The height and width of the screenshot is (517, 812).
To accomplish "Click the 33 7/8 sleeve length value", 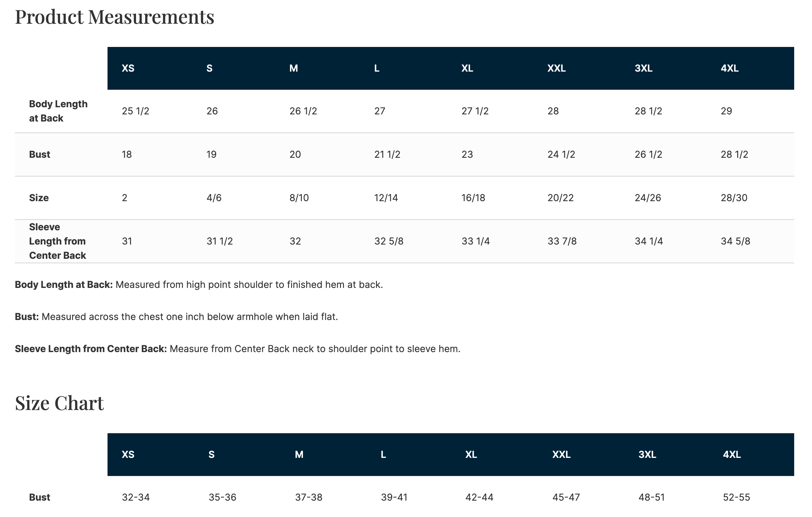I will [x=562, y=241].
